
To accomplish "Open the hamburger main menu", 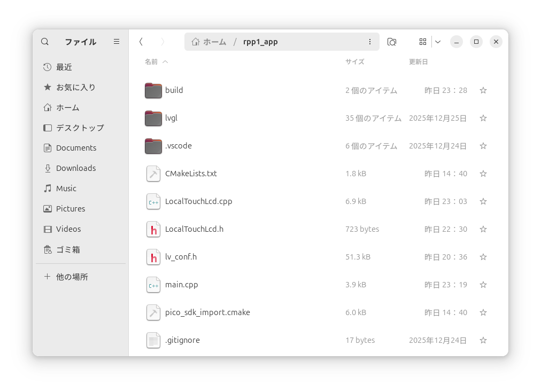I will click(116, 42).
